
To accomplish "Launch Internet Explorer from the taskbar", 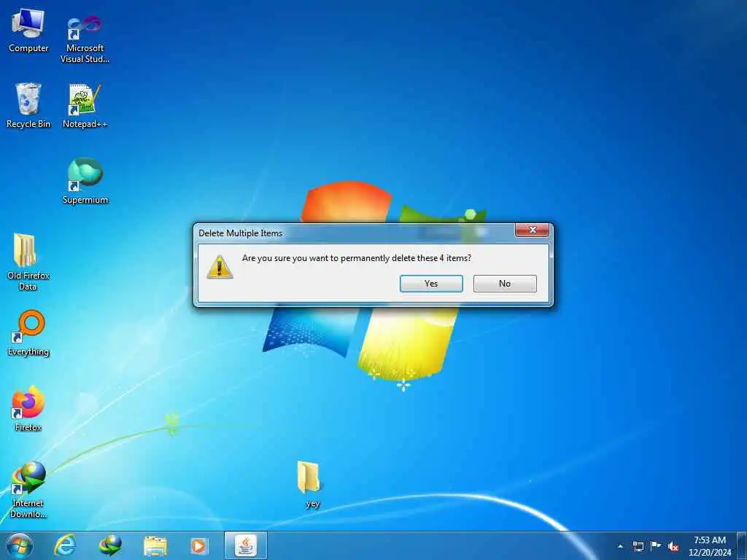I will (65, 545).
